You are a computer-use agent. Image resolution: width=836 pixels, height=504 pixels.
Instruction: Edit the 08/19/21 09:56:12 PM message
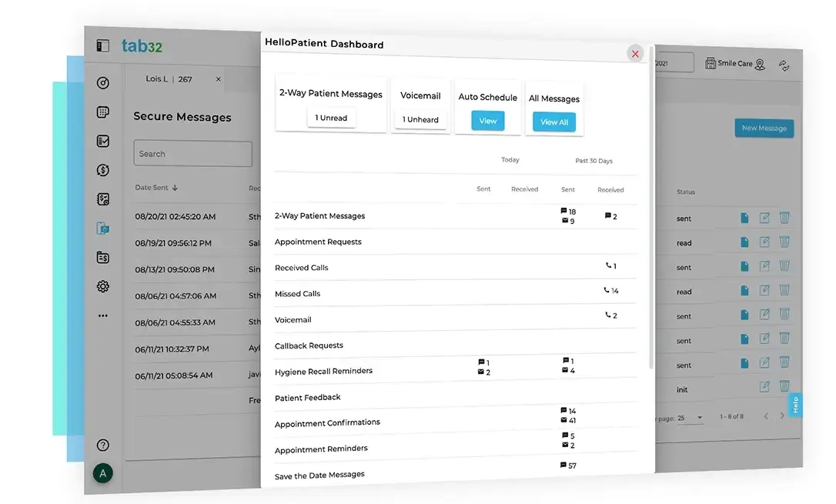[x=764, y=242]
